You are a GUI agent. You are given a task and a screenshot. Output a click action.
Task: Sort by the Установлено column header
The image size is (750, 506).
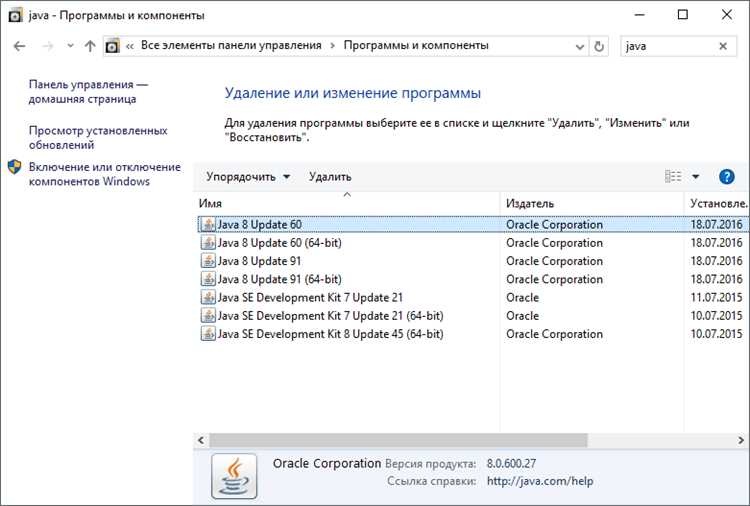[x=717, y=203]
